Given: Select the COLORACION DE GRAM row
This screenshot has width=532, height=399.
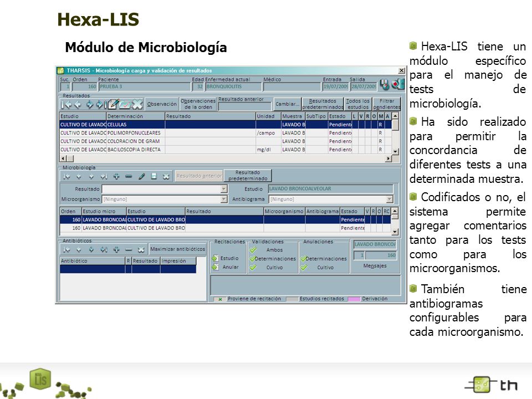Looking at the screenshot, I should (226, 141).
